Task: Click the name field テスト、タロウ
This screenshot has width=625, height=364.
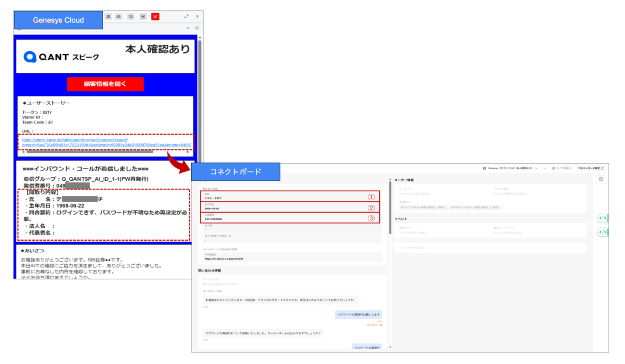Action: tap(290, 197)
